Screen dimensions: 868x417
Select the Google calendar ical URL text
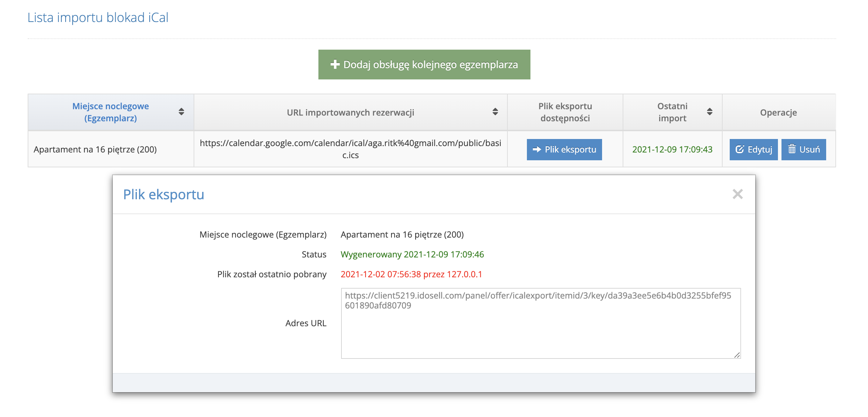350,149
